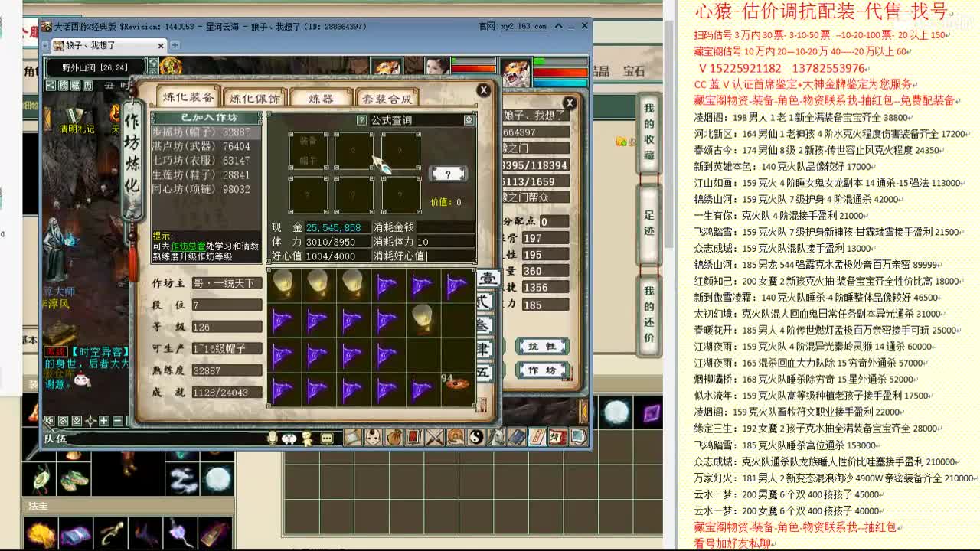Open the 宝石 tab in background window
The width and height of the screenshot is (980, 551).
click(x=634, y=71)
